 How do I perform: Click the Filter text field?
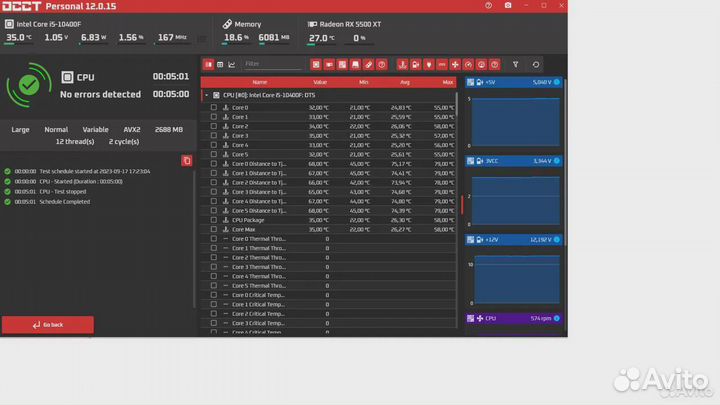[x=273, y=64]
